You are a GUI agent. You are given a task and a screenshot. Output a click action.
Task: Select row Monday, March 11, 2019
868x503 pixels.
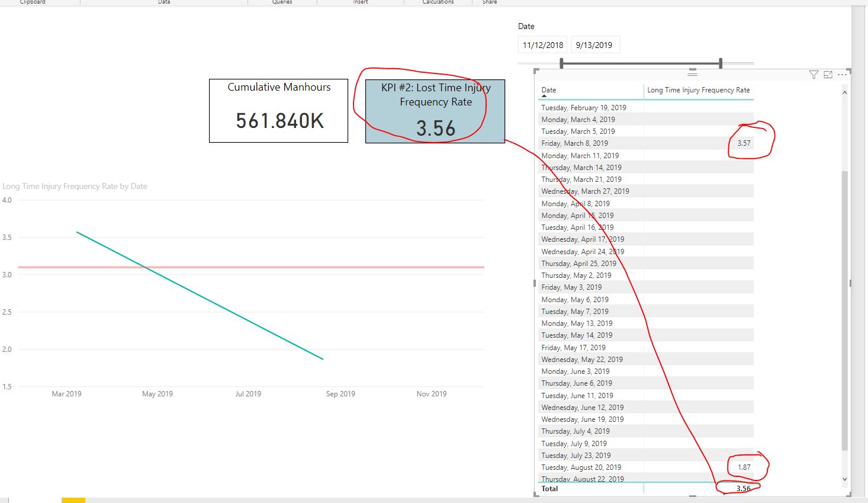[x=647, y=156]
